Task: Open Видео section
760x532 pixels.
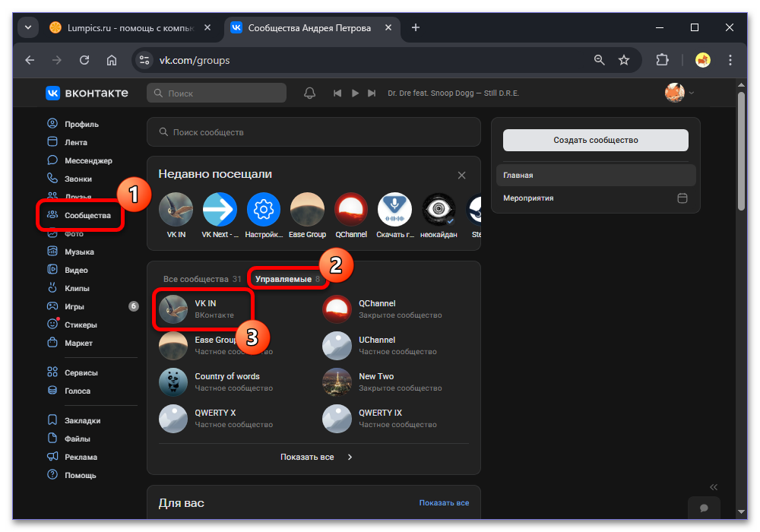Action: coord(68,270)
